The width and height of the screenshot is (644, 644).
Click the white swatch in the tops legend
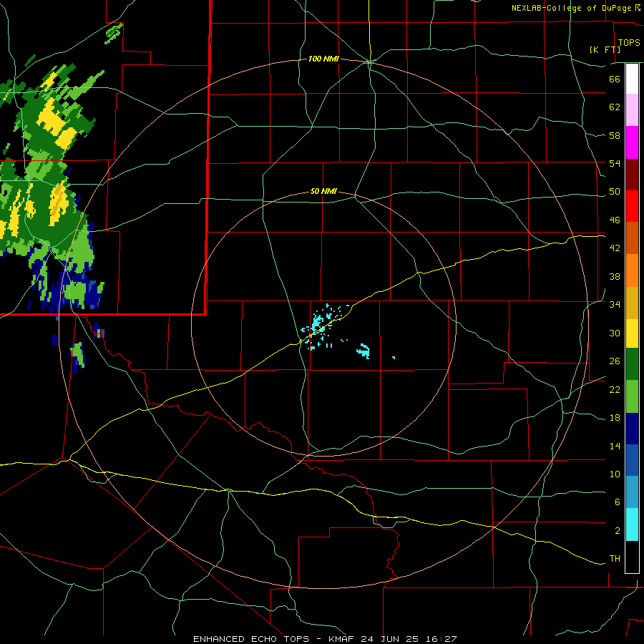pyautogui.click(x=632, y=79)
